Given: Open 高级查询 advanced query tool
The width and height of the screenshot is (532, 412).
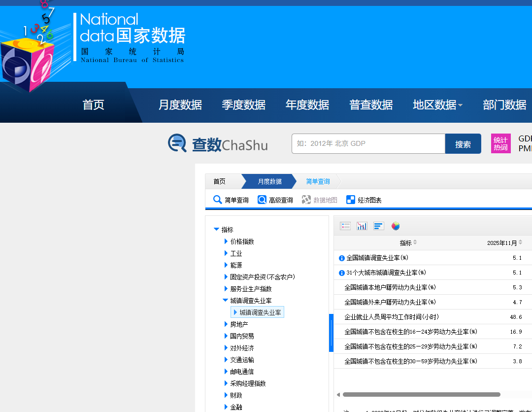Looking at the screenshot, I should click(x=275, y=200).
